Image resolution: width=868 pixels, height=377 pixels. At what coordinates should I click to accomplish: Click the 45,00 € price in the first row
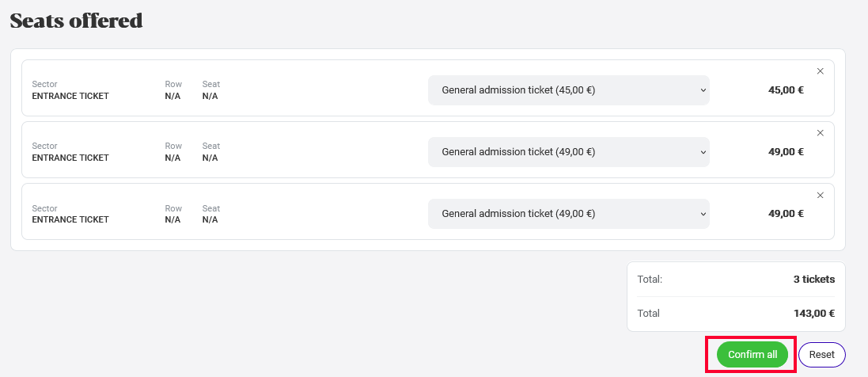coord(786,89)
